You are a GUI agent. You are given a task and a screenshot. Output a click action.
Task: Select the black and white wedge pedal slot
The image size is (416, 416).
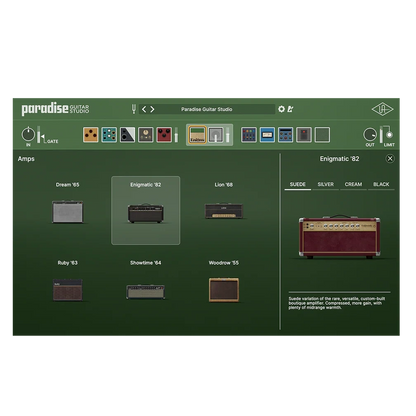click(x=127, y=135)
